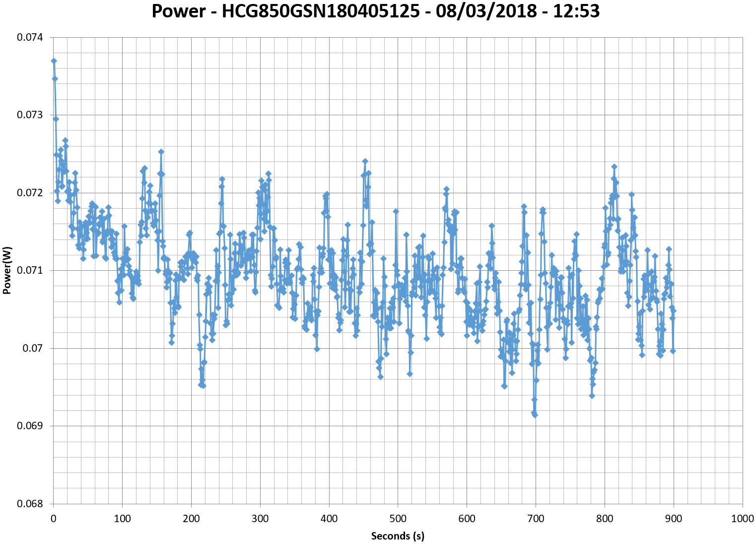Click the Power(W) vertical axis title
Viewport: 756px width, 544px height.
[x=7, y=270]
